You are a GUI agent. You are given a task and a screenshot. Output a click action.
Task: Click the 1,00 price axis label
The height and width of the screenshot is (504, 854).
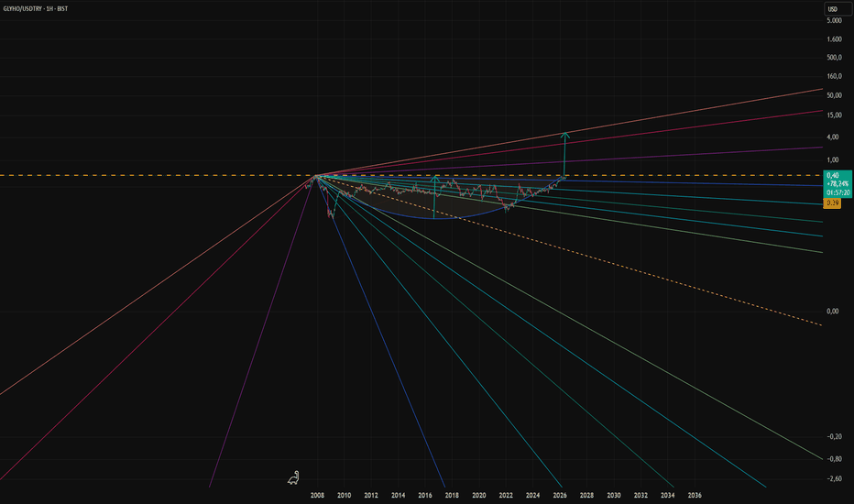click(x=833, y=160)
